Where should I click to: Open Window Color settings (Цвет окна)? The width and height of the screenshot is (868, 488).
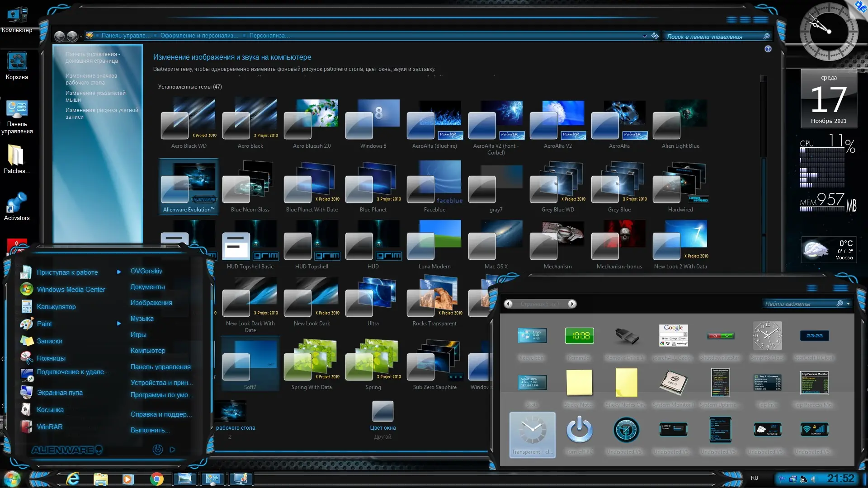(x=382, y=416)
